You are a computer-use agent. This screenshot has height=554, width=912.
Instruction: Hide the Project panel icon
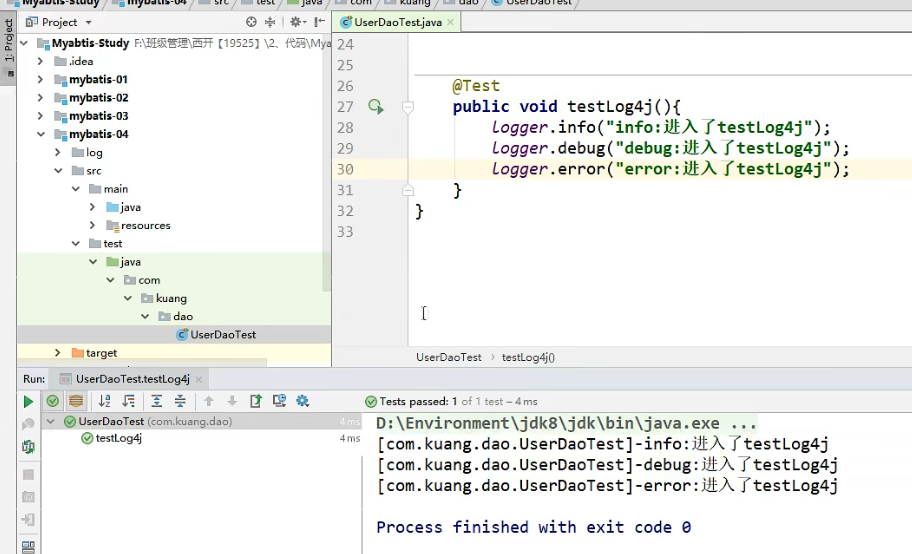click(x=319, y=22)
